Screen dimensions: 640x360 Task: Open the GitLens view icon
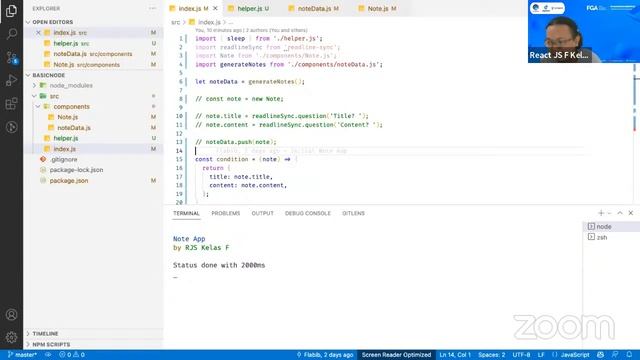(x=11, y=127)
